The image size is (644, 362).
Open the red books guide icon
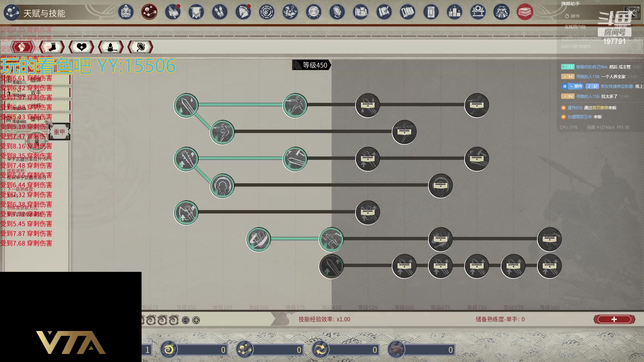coord(525,12)
